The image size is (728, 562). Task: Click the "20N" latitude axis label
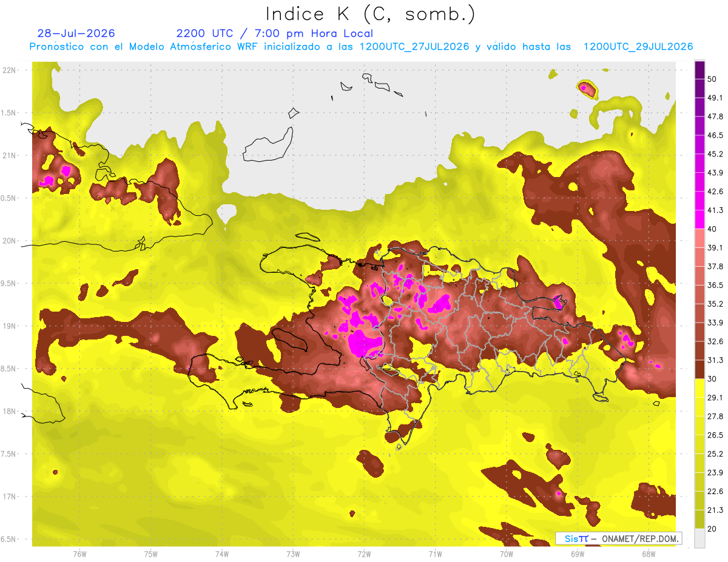pos(9,241)
